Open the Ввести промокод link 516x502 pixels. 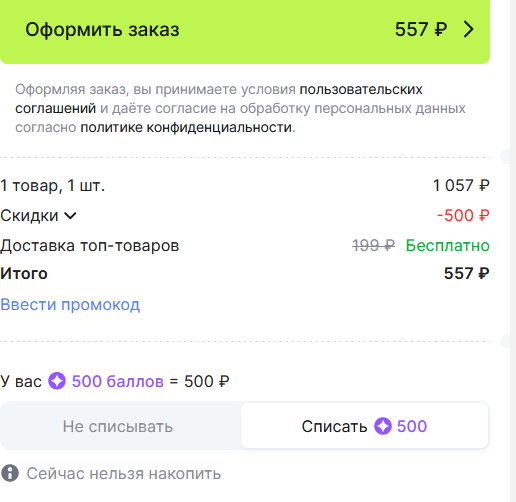[70, 305]
